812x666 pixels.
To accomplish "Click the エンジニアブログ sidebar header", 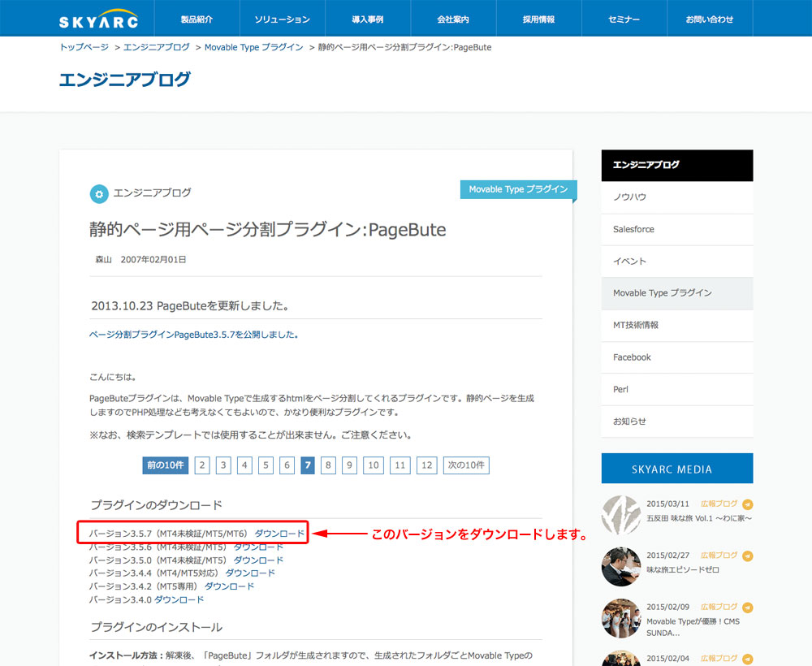I will (677, 165).
